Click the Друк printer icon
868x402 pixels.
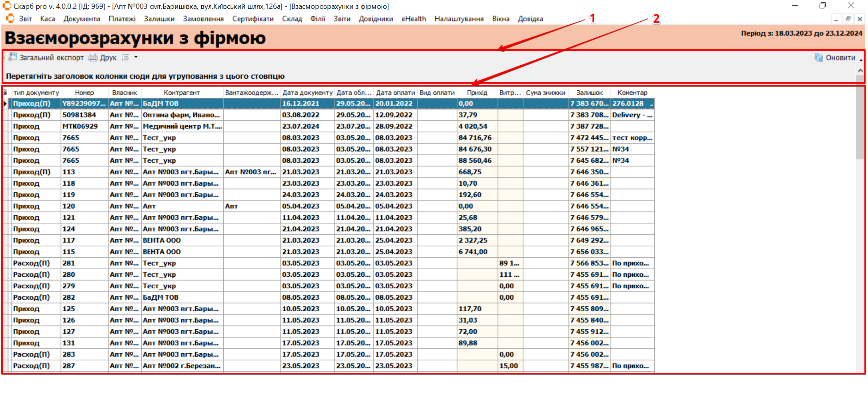93,58
